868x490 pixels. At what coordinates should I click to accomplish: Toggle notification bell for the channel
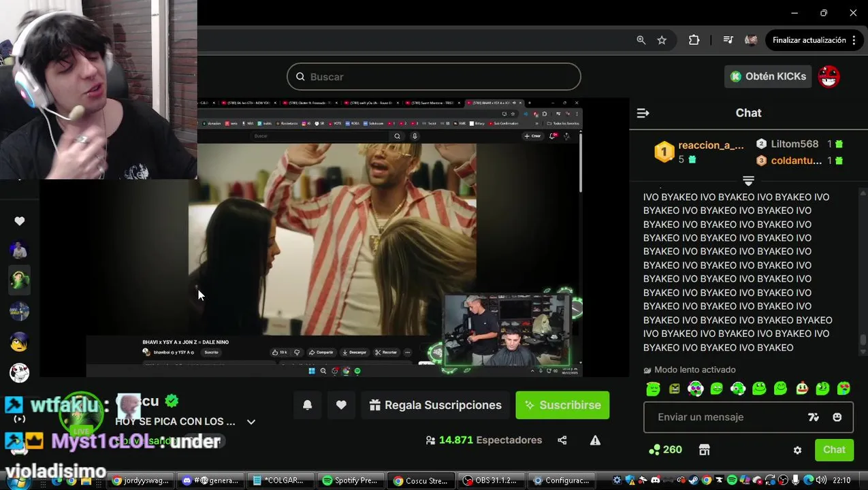pos(307,405)
